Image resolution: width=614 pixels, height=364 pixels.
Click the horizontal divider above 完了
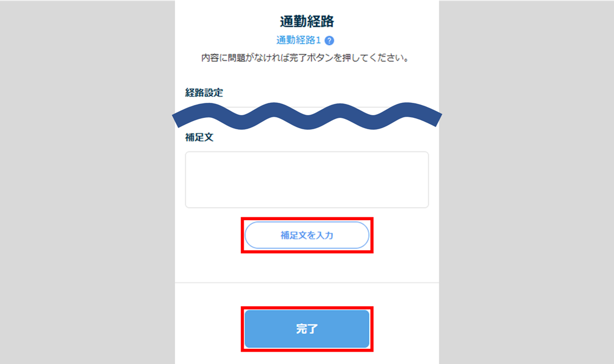[x=306, y=282]
